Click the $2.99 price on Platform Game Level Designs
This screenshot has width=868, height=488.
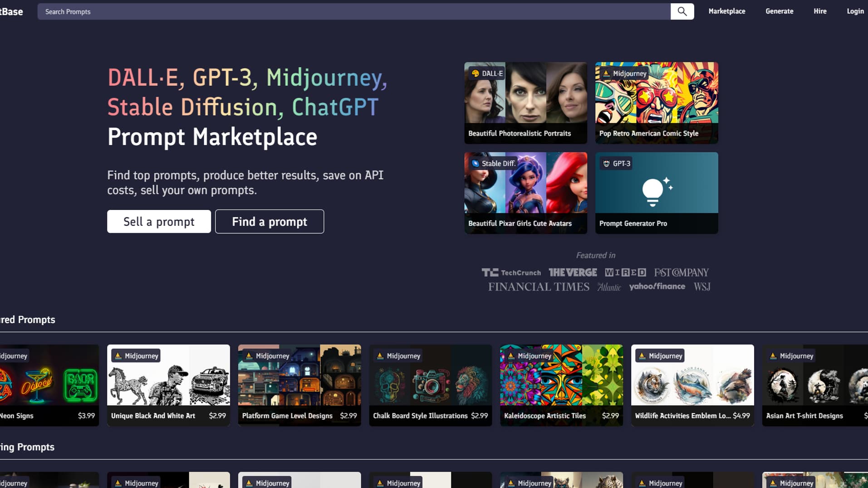[x=348, y=416]
